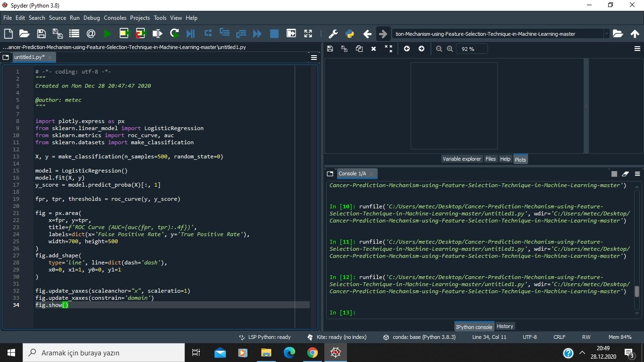Viewport: 644px width, 362px height.
Task: Open the Plots pane options hamburger menu
Action: (x=637, y=49)
